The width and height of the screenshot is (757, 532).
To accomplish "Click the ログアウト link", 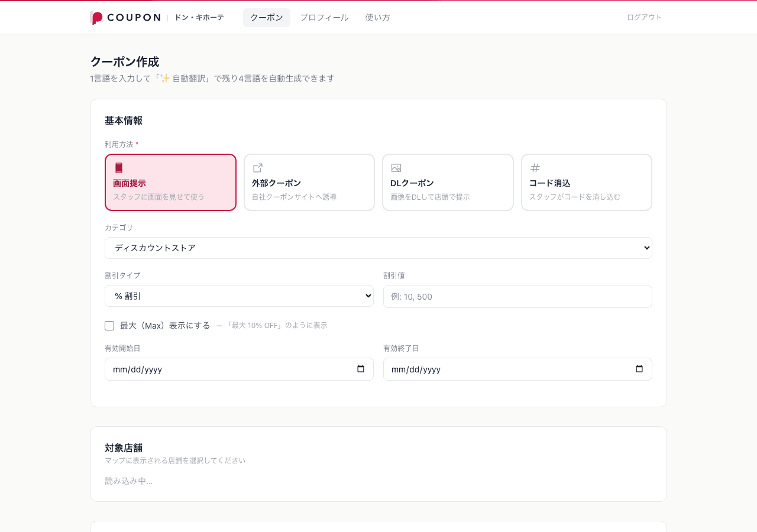I will [x=645, y=17].
